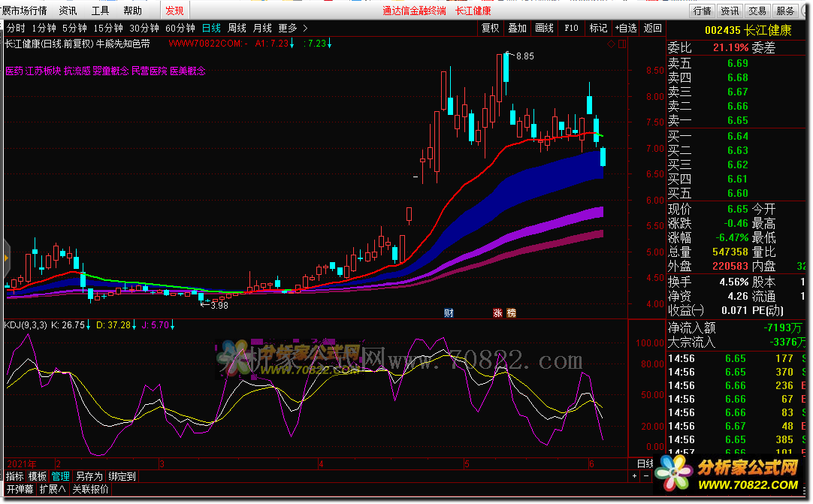813x504 pixels.
Task: Open the 工具 menu
Action: pos(100,11)
